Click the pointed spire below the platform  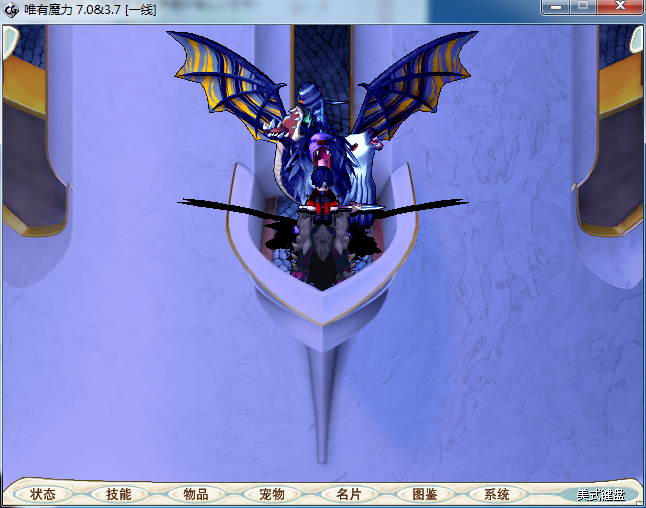click(x=322, y=400)
